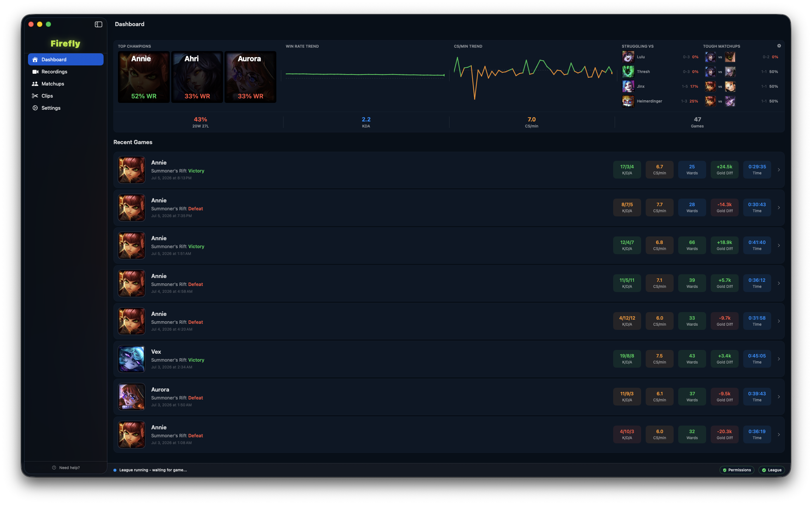The image size is (812, 505).
Task: Click the Recordings camera icon
Action: pyautogui.click(x=35, y=71)
